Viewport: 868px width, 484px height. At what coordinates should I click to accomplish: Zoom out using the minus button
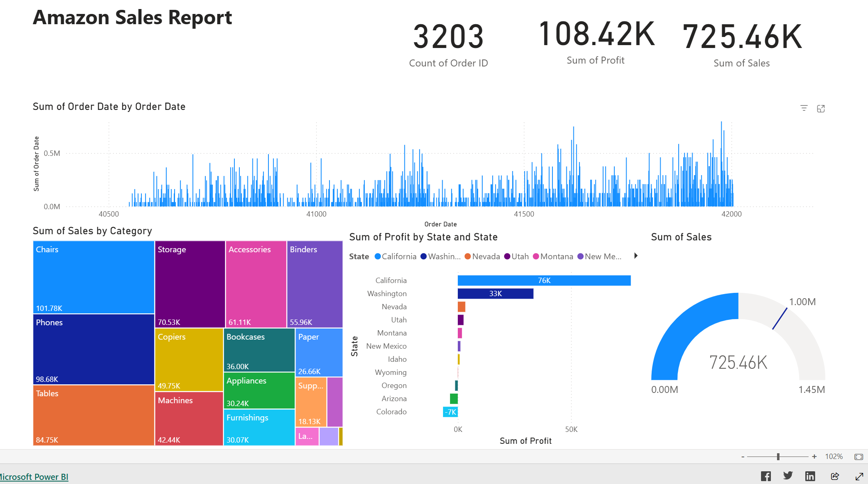click(742, 456)
